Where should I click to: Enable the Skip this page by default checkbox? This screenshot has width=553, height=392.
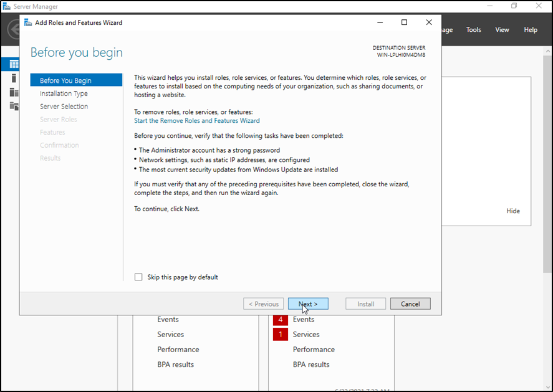pos(138,277)
